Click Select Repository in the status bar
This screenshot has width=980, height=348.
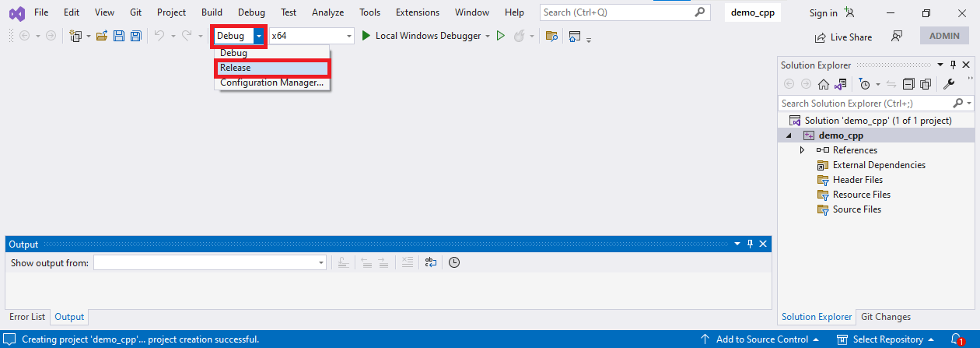tap(885, 339)
